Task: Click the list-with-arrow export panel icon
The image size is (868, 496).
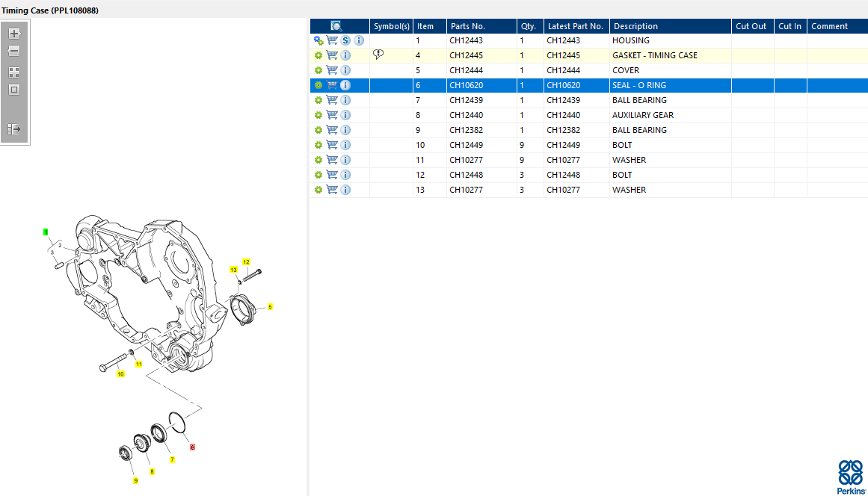Action: (x=14, y=129)
